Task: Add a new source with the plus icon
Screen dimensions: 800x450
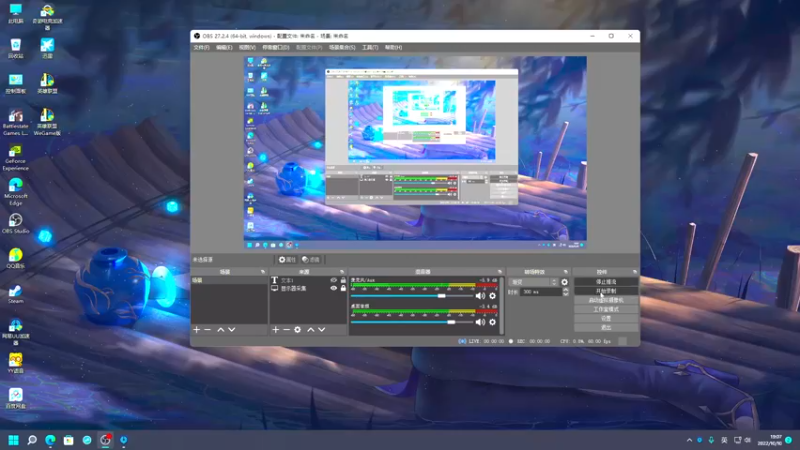Action: (x=276, y=330)
